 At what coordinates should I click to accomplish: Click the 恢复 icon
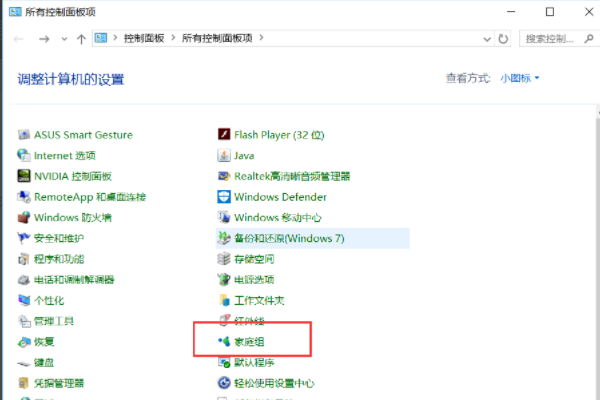coord(24,341)
